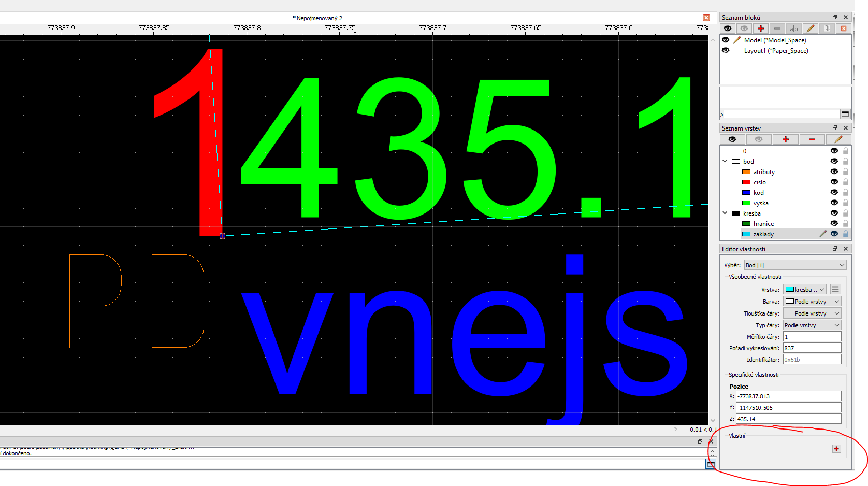Click the lock icon for layer zaklady
This screenshot has height=486, width=868.
pos(846,234)
